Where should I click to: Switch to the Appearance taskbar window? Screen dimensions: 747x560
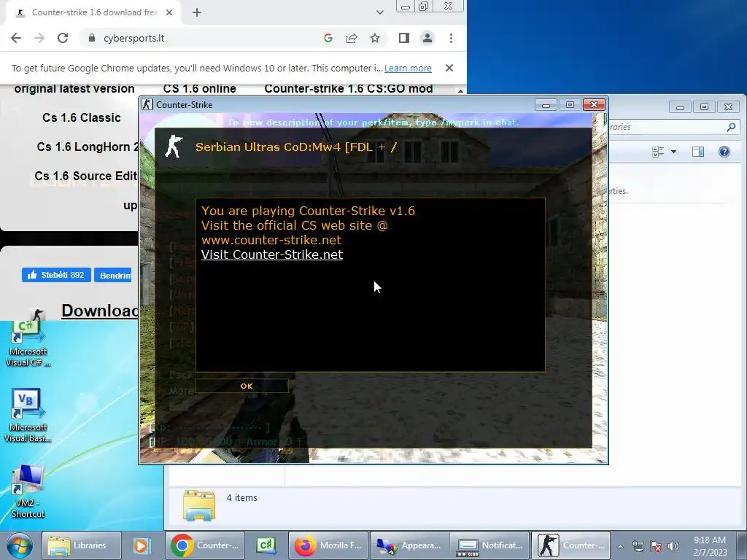[x=409, y=545]
